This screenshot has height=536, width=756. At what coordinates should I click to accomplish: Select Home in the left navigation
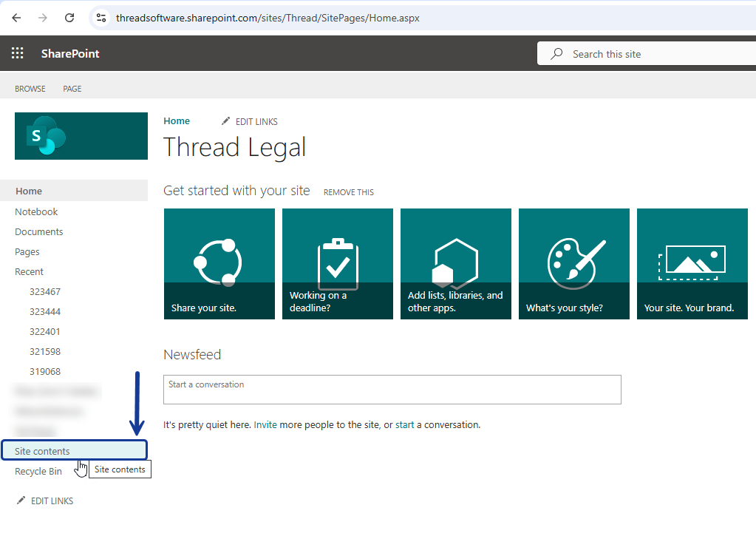tap(74, 191)
